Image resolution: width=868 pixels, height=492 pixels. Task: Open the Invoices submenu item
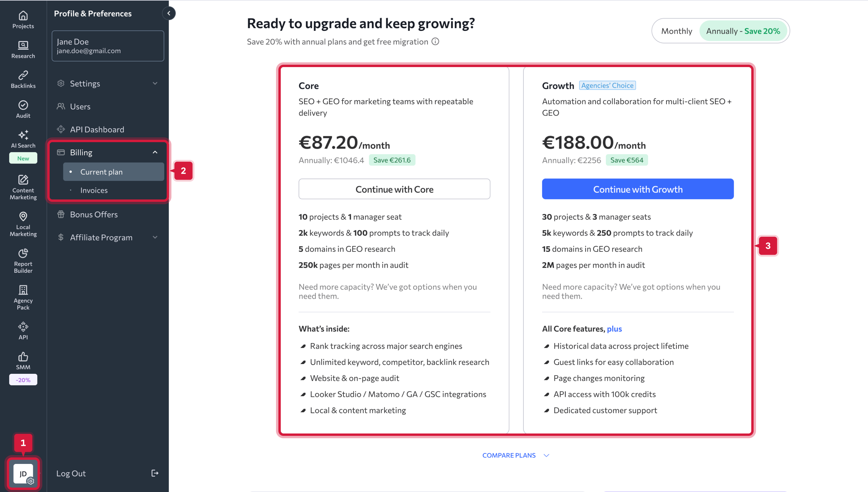pyautogui.click(x=94, y=190)
